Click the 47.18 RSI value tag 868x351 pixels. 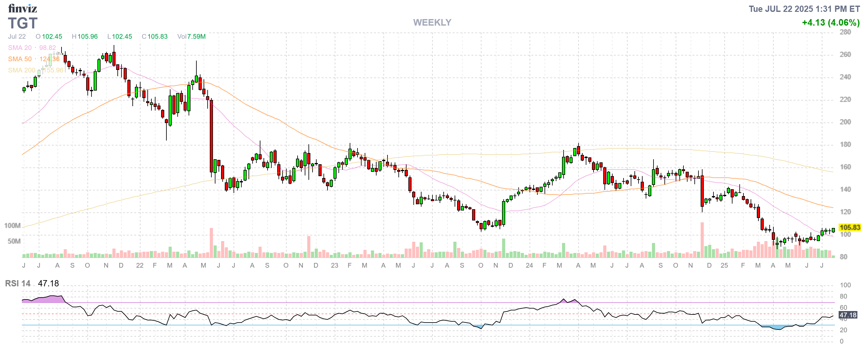coord(847,315)
